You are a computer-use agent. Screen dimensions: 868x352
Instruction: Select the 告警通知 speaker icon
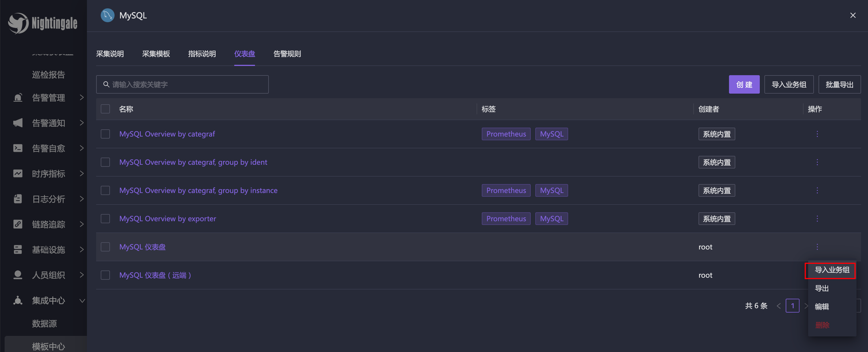(x=18, y=123)
